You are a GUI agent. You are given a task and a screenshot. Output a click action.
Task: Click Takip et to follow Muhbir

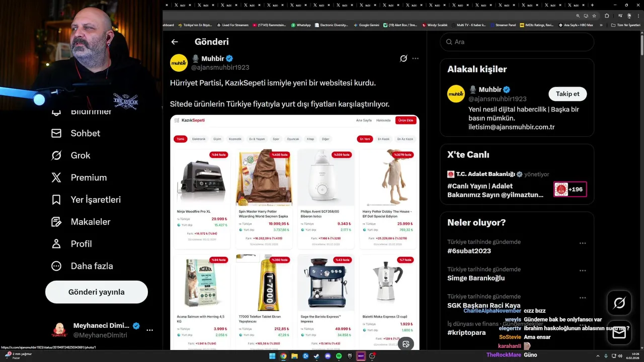tap(568, 94)
